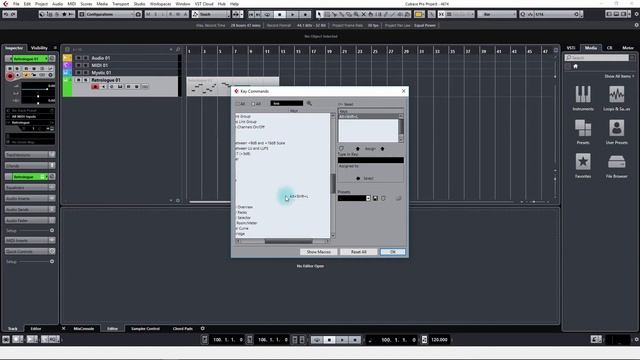Viewport: 640px width, 360px height.
Task: Click Type in Key input field
Action: click(x=371, y=160)
